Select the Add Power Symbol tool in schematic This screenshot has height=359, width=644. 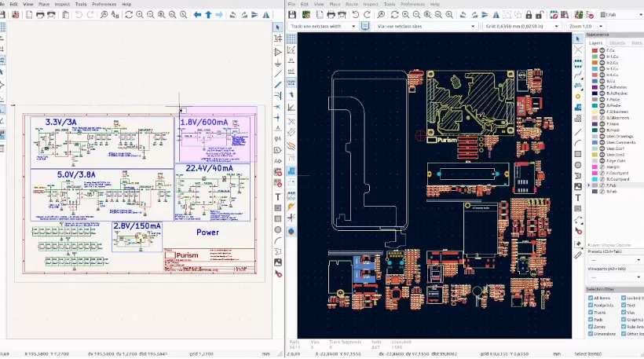click(278, 64)
